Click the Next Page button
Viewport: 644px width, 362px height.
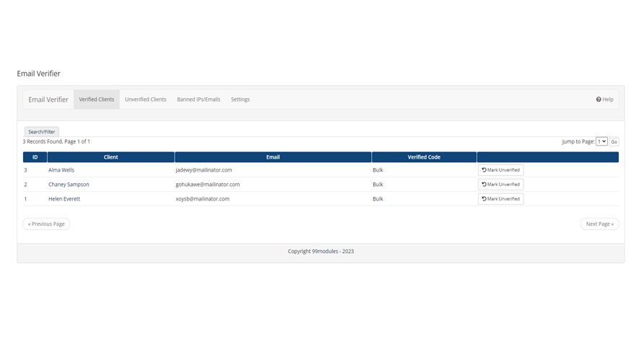[x=600, y=224]
